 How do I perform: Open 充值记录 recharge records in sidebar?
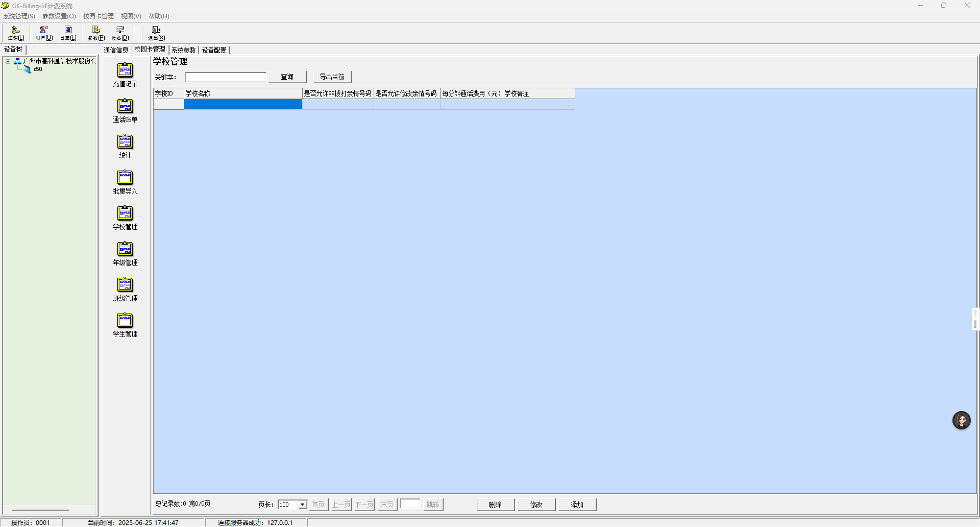[125, 75]
